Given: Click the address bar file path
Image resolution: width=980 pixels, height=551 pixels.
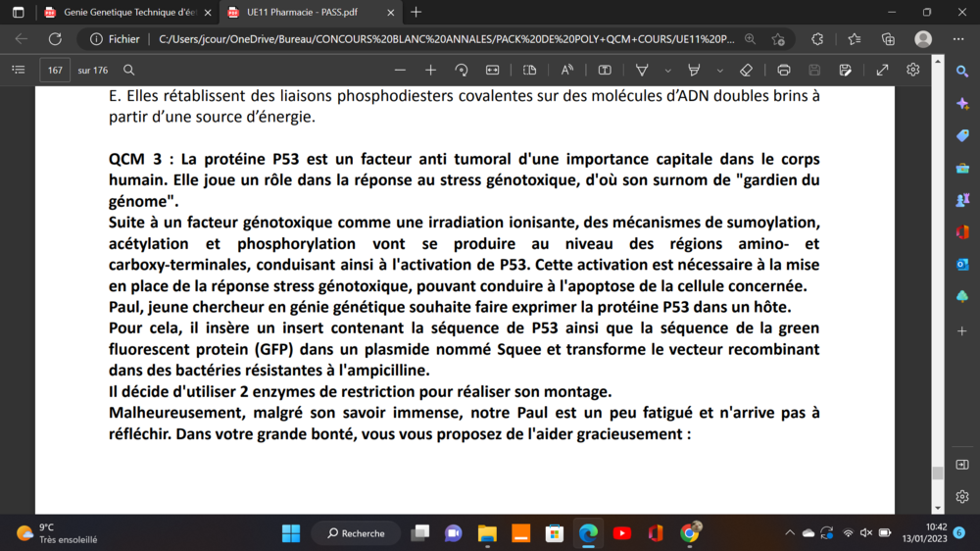Looking at the screenshot, I should 446,39.
